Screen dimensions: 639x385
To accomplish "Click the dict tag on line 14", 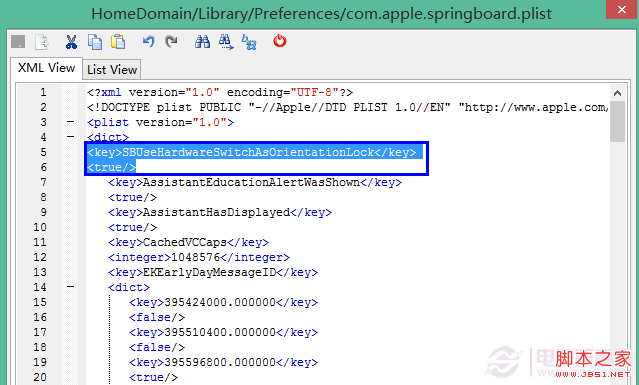I will 129,287.
